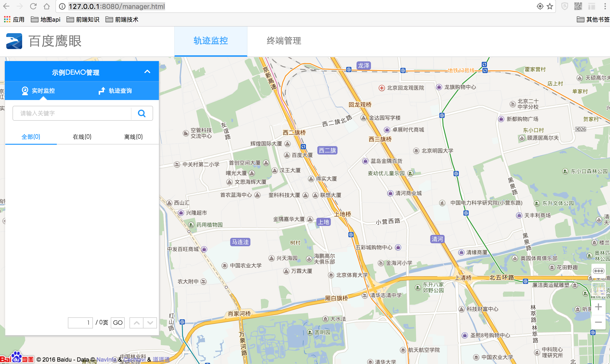Click the 轨迹查询 arrow icon

(x=102, y=91)
